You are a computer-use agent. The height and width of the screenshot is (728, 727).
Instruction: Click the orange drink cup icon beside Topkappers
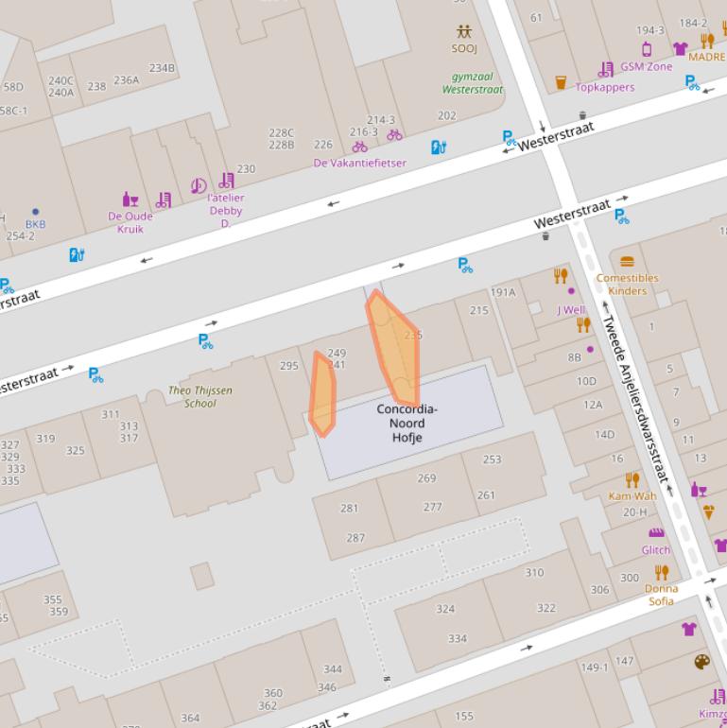(x=561, y=83)
